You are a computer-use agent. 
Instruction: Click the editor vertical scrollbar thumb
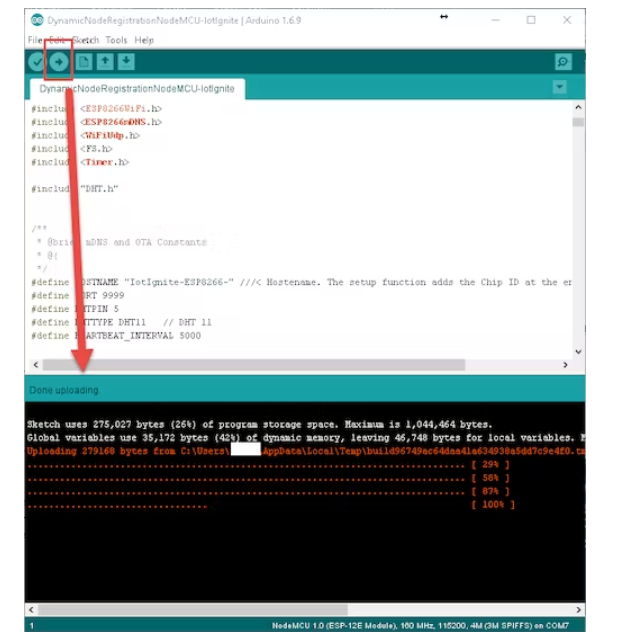(578, 122)
